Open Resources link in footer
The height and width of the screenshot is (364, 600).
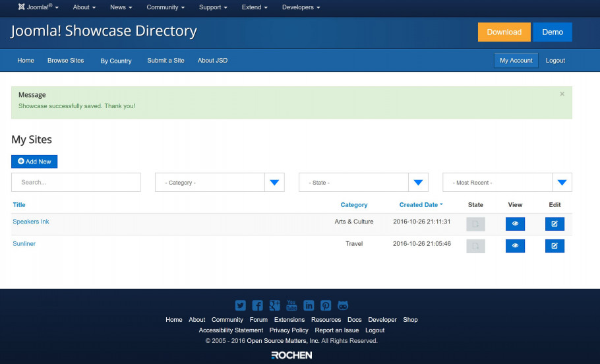point(326,320)
